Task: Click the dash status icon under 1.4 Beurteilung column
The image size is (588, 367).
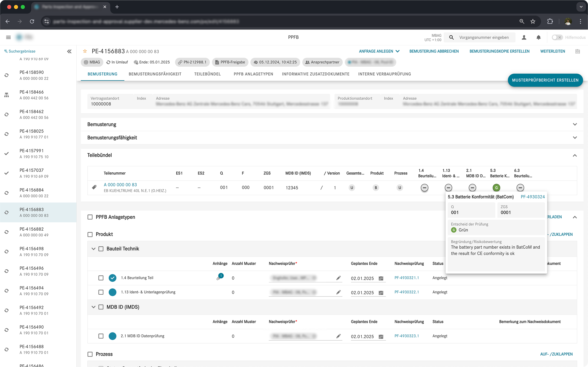Action: [x=424, y=188]
